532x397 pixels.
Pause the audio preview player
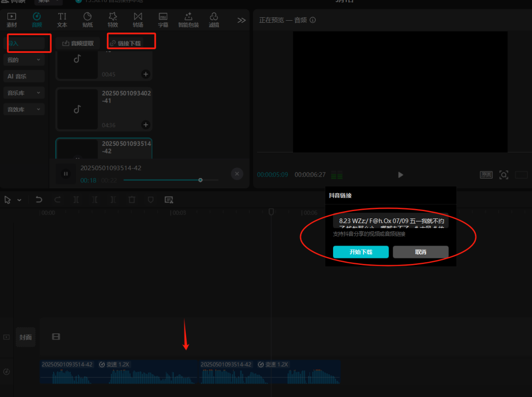[x=66, y=174]
